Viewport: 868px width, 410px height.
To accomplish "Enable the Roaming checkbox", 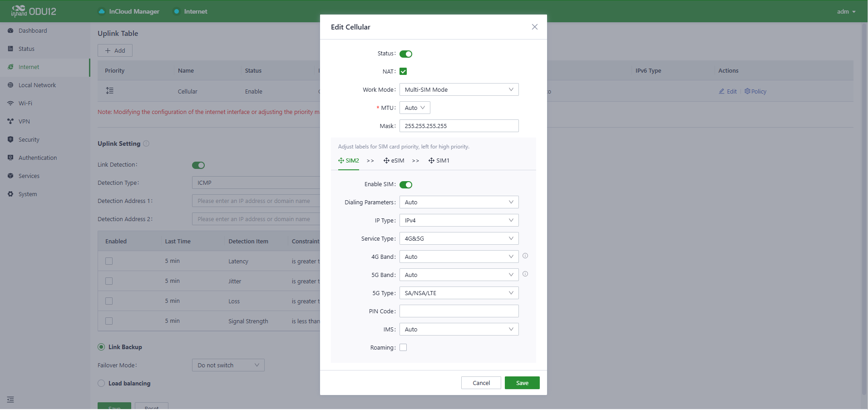I will [x=403, y=347].
